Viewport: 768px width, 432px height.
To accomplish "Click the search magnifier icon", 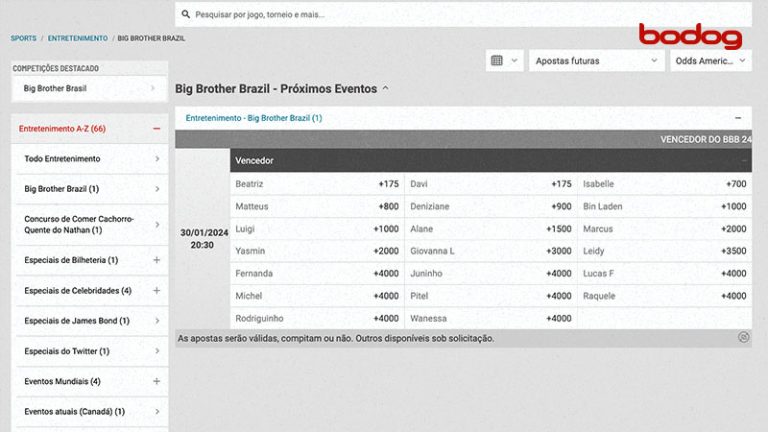I will tap(186, 15).
